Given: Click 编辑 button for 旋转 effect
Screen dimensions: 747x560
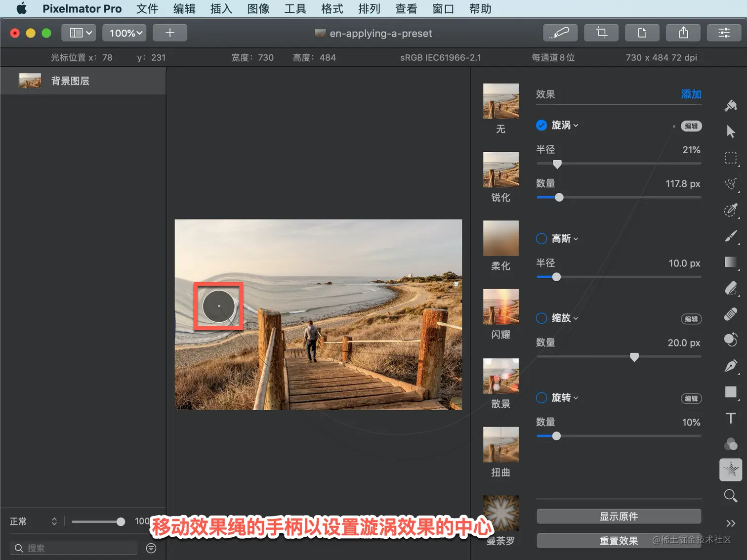Looking at the screenshot, I should pyautogui.click(x=691, y=398).
